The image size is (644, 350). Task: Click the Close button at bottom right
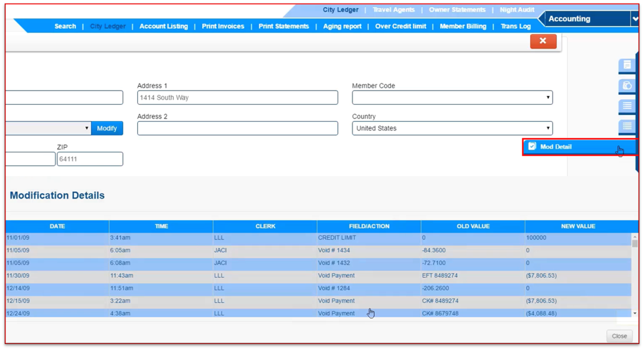pyautogui.click(x=619, y=336)
